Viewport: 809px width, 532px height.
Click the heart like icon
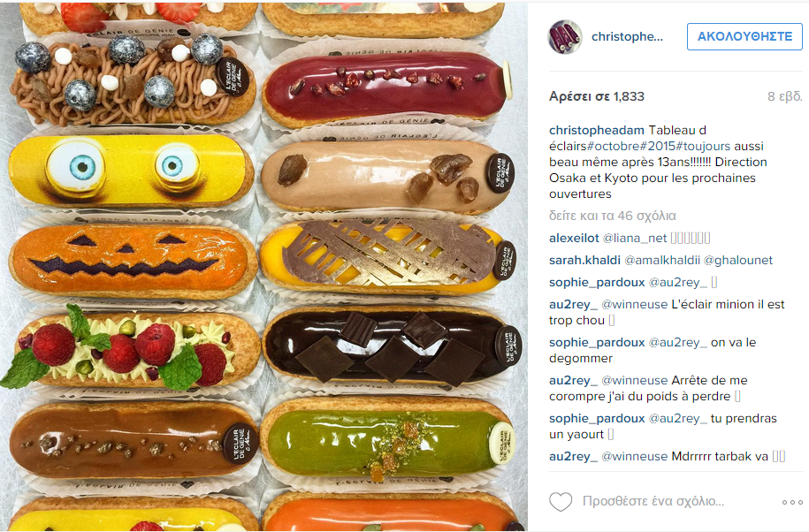click(x=561, y=502)
